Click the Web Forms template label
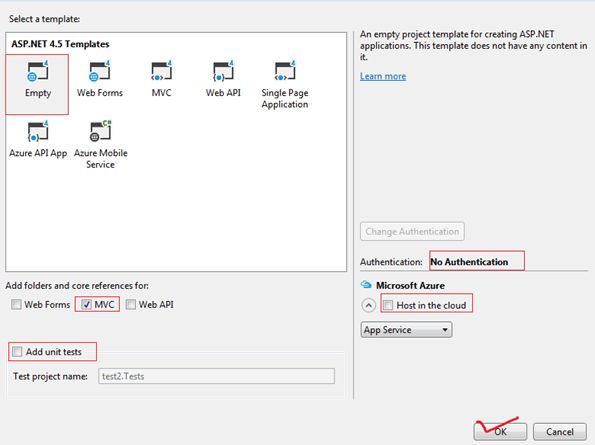Image resolution: width=595 pixels, height=445 pixels. 100,93
